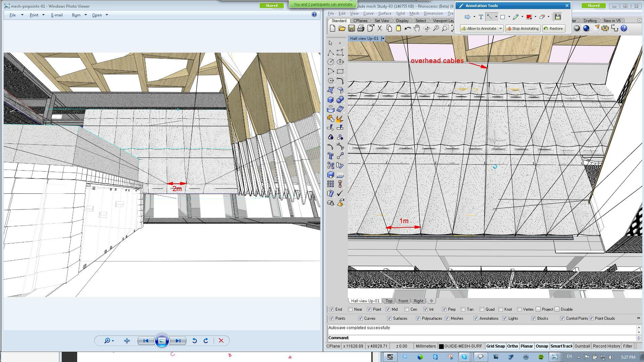Enable the Cen osnap checkbox
This screenshot has width=644, height=362.
pyautogui.click(x=407, y=309)
